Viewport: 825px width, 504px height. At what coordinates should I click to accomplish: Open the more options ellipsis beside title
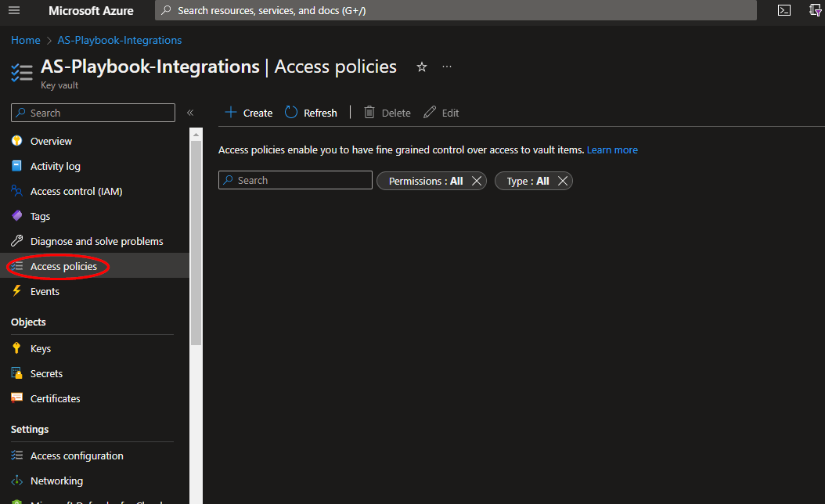447,67
